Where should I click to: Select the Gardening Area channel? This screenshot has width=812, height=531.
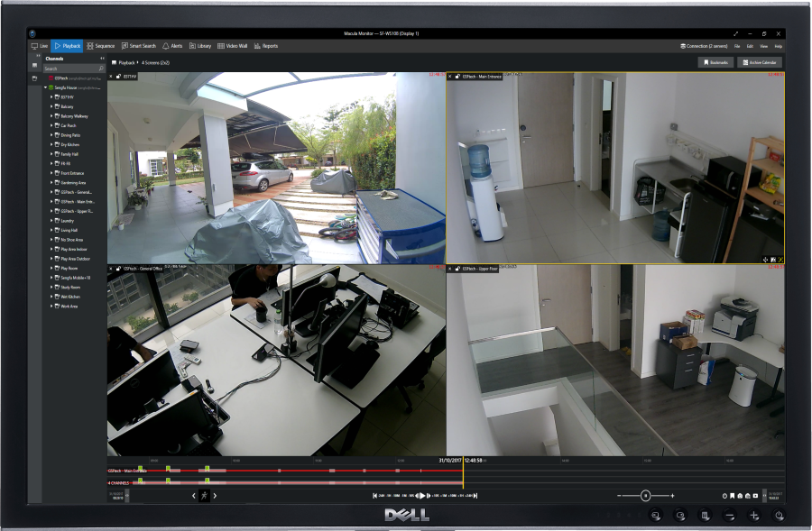pyautogui.click(x=74, y=183)
